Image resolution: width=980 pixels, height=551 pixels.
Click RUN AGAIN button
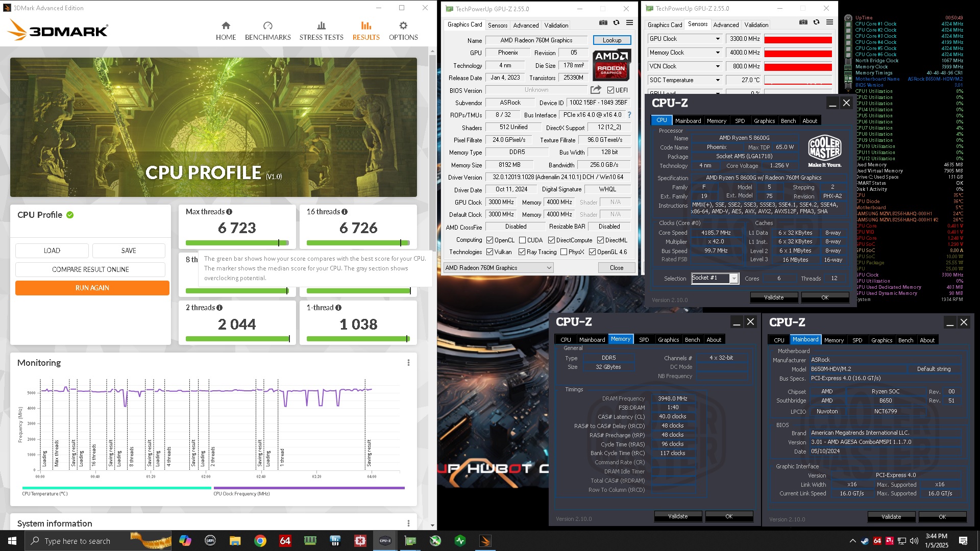click(92, 288)
